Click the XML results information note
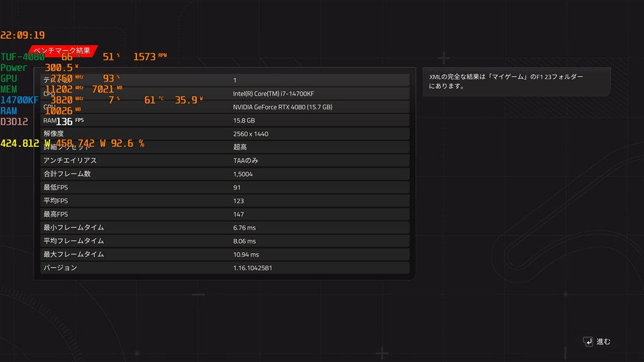The width and height of the screenshot is (644, 362). click(x=516, y=82)
